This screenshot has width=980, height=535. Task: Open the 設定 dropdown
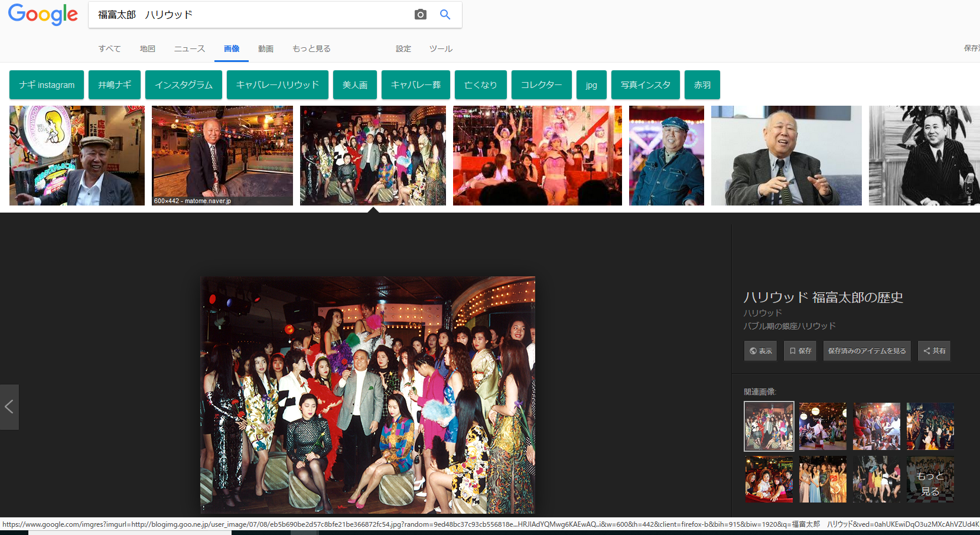tap(403, 48)
